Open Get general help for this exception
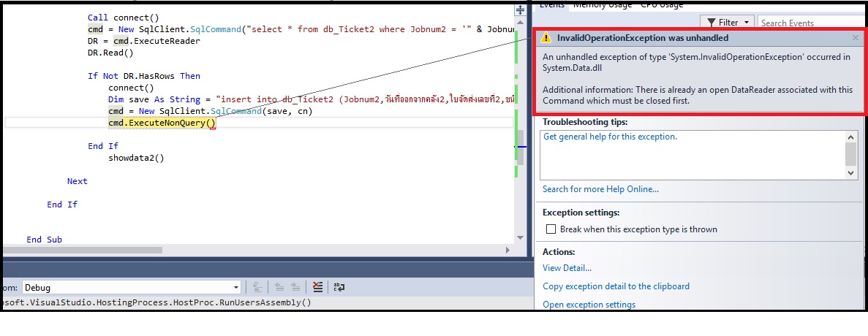Screen dimensions: 868x336 [610, 137]
